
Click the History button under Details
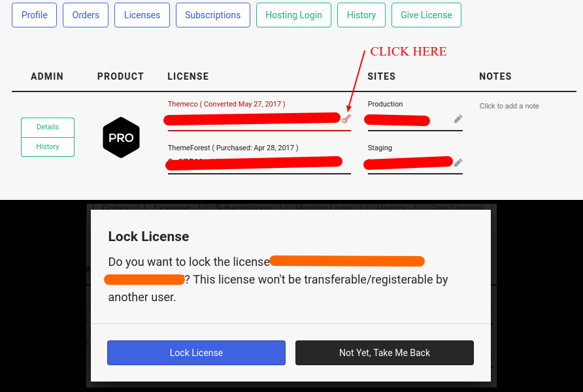[x=48, y=147]
